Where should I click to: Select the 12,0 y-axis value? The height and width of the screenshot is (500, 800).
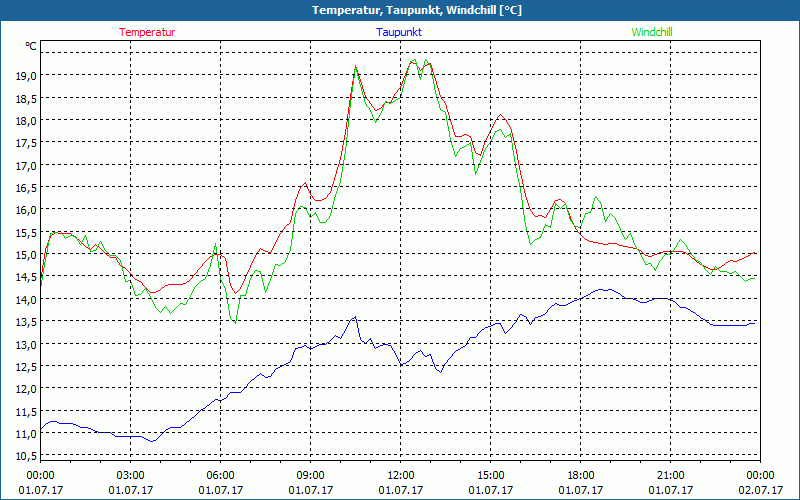tap(27, 389)
